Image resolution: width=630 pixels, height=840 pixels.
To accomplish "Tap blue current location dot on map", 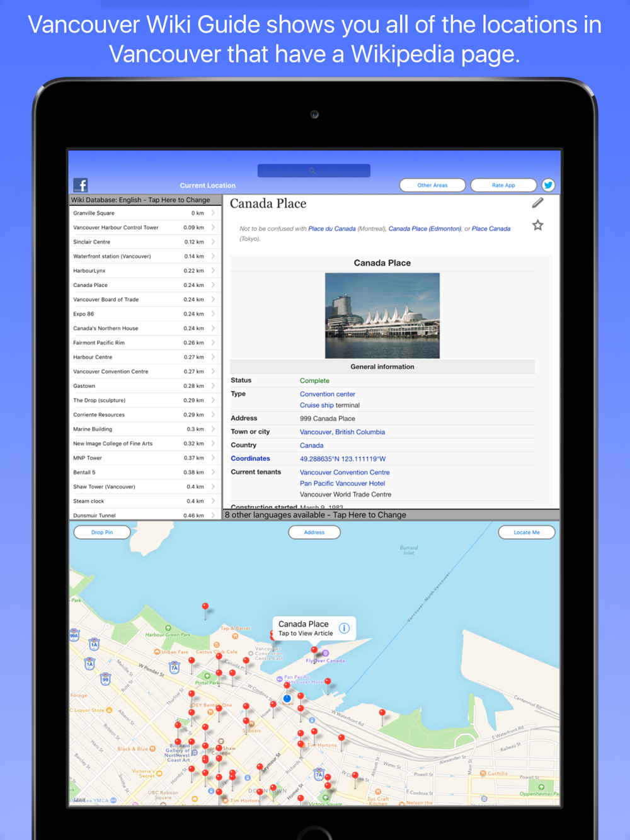I will click(287, 698).
